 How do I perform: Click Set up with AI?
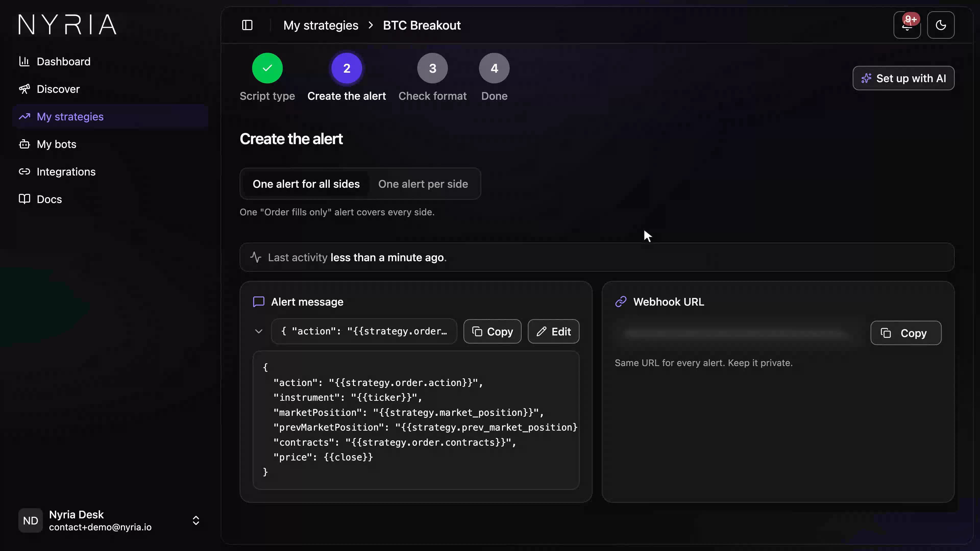[903, 78]
